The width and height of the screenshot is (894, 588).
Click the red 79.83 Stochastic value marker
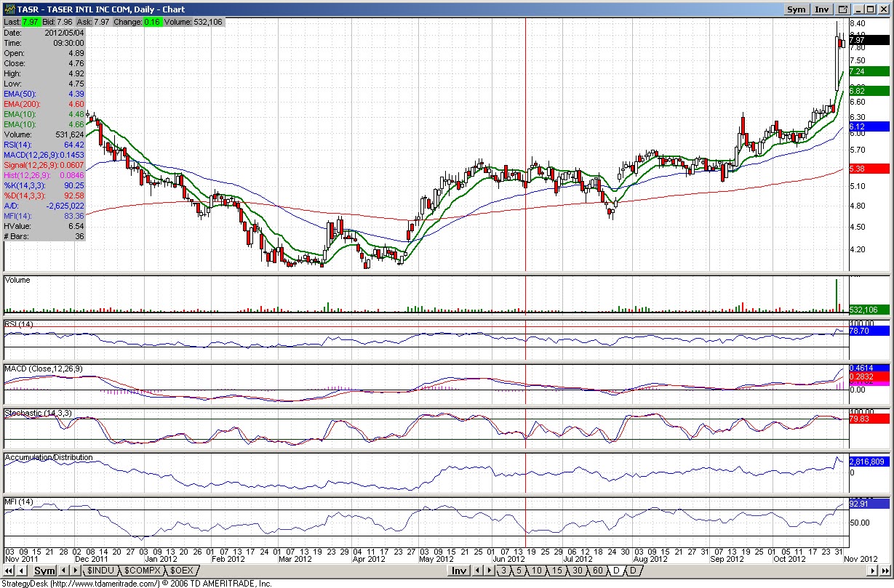pyautogui.click(x=869, y=418)
